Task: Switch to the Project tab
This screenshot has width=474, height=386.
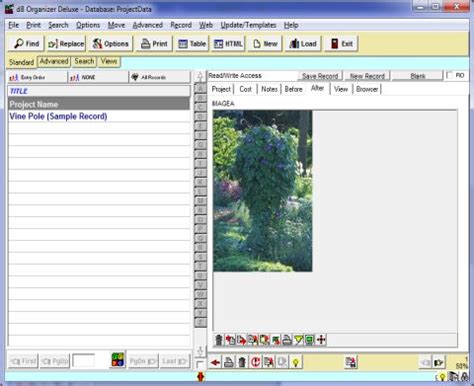Action: pyautogui.click(x=221, y=89)
